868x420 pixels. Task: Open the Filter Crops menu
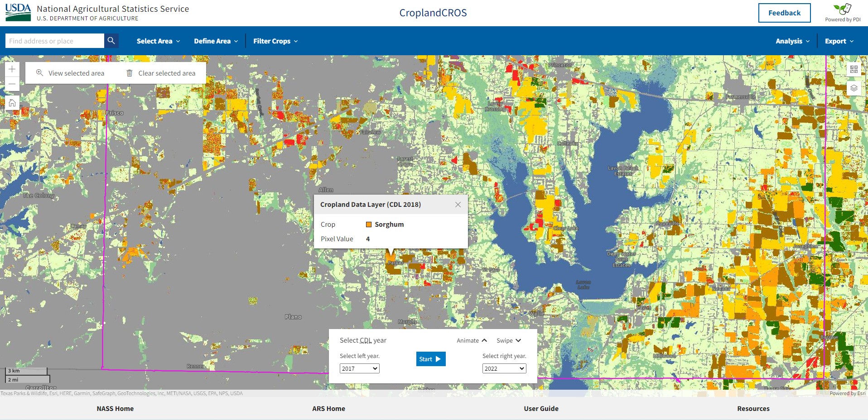(x=275, y=41)
